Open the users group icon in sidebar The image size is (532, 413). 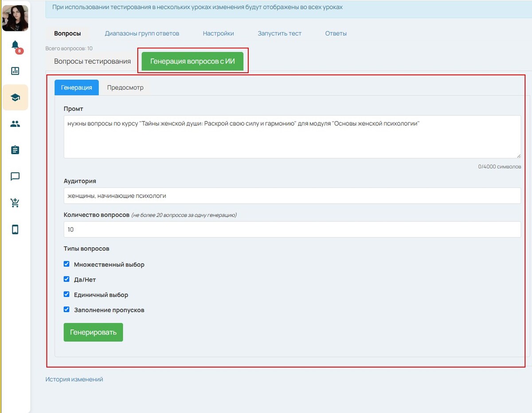(x=15, y=124)
